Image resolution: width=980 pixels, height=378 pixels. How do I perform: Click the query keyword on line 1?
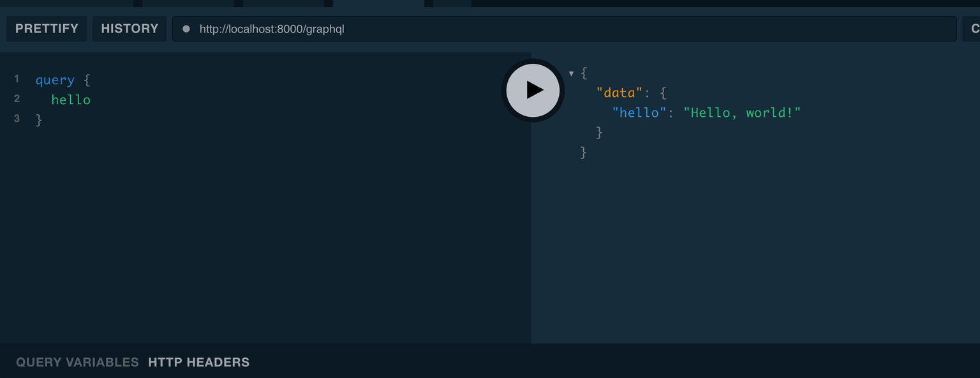(54, 79)
